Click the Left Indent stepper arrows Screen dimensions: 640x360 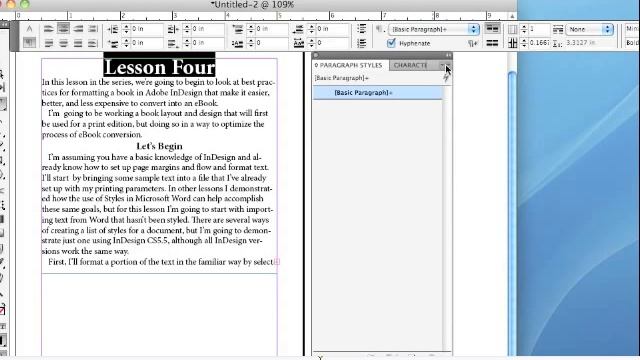click(x=126, y=29)
